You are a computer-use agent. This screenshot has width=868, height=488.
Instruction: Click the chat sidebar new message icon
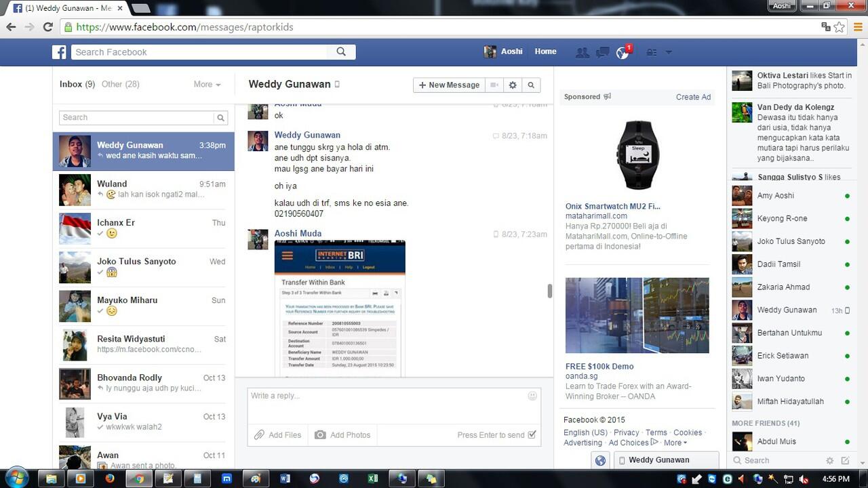(x=845, y=460)
